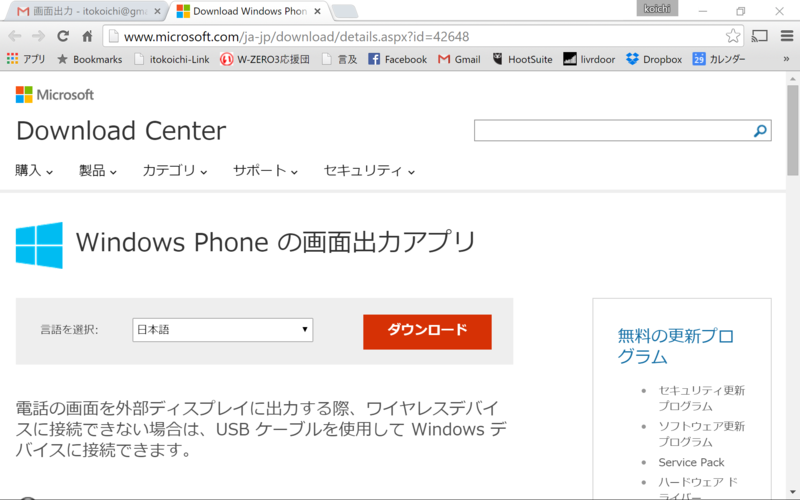
Task: Open the cast screen icon
Action: coord(760,36)
